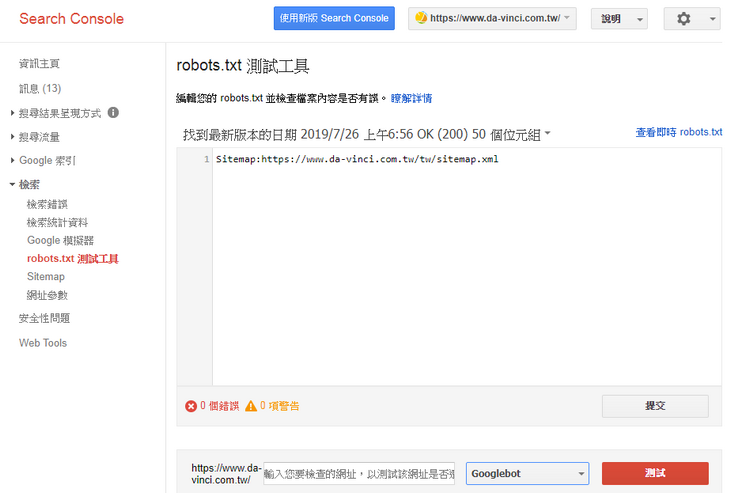Open 安全性問題 in sidebar
The height and width of the screenshot is (493, 750).
tap(44, 318)
